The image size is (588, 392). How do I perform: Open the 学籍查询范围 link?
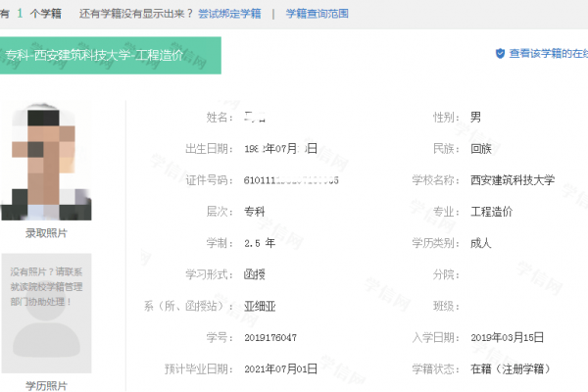(317, 15)
